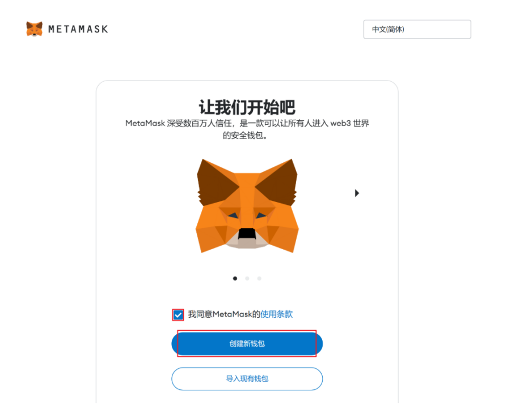Jump to the third carousel dot
Screen dimensions: 532x408
pyautogui.click(x=259, y=278)
